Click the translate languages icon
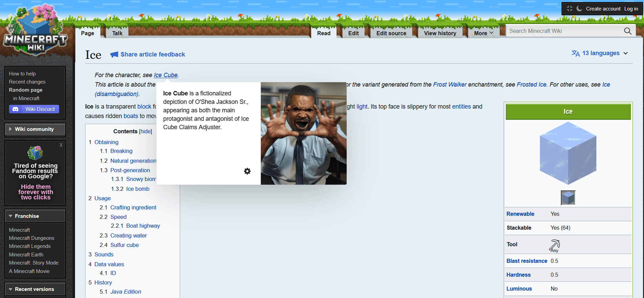The height and width of the screenshot is (298, 644). [575, 53]
